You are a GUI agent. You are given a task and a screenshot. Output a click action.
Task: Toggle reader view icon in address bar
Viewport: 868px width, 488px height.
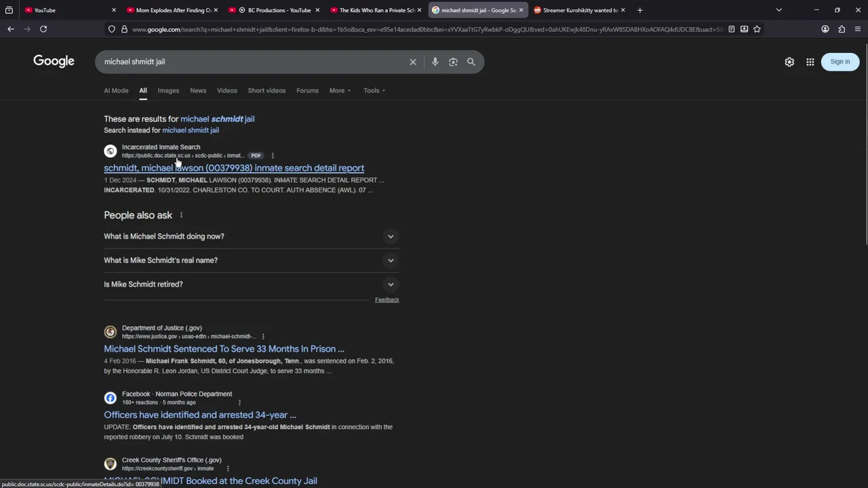[732, 29]
